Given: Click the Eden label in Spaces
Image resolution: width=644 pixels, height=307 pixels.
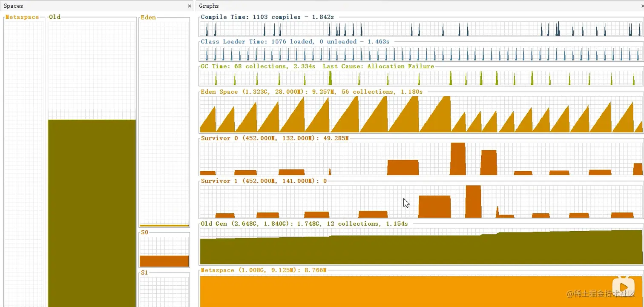Looking at the screenshot, I should [148, 17].
